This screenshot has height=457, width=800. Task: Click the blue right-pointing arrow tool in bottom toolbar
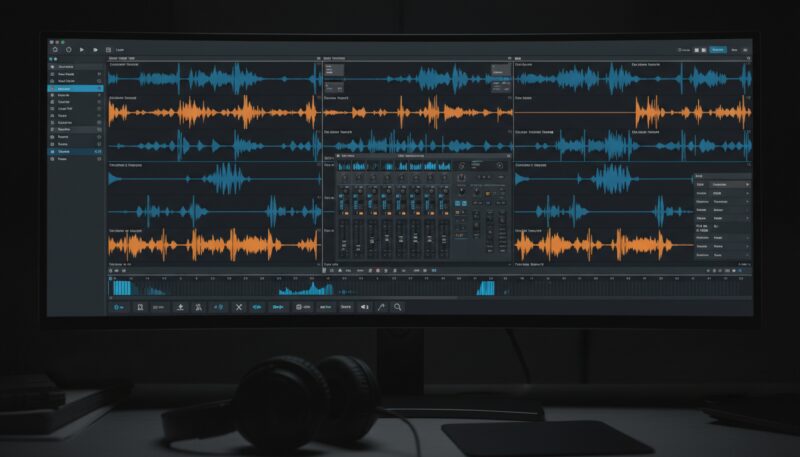point(278,307)
